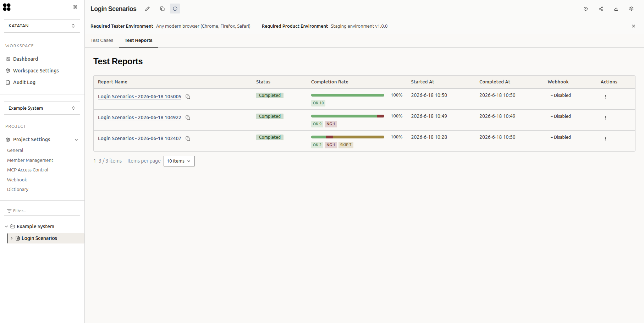The width and height of the screenshot is (644, 323).
Task: Open actions menu for report 104922
Action: 605,117
